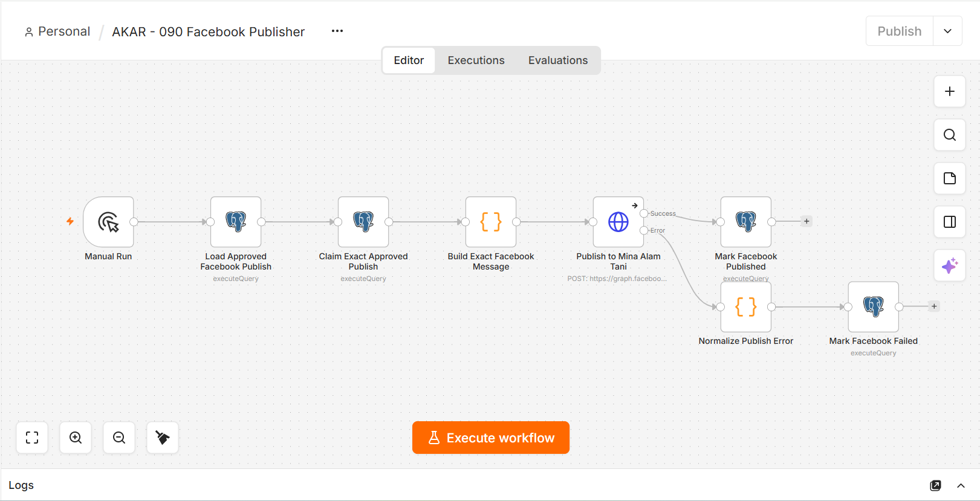Switch to the Editor tab
Viewport: 980px width, 501px height.
pos(409,60)
